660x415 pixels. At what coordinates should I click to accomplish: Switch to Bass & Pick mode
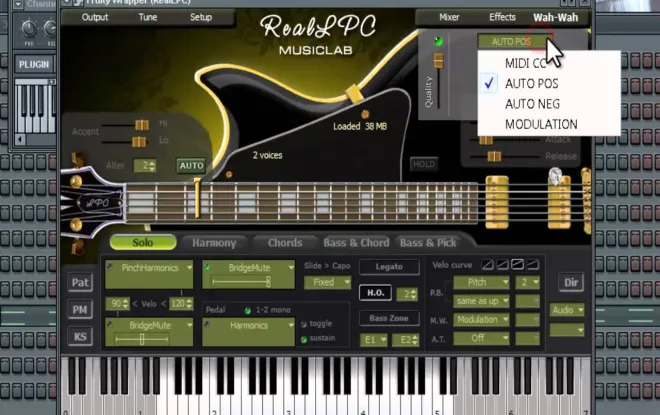coord(428,243)
